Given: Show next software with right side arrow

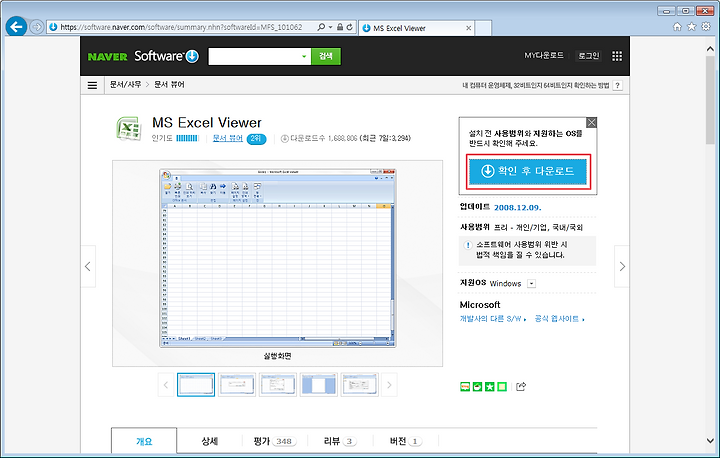Looking at the screenshot, I should point(622,266).
